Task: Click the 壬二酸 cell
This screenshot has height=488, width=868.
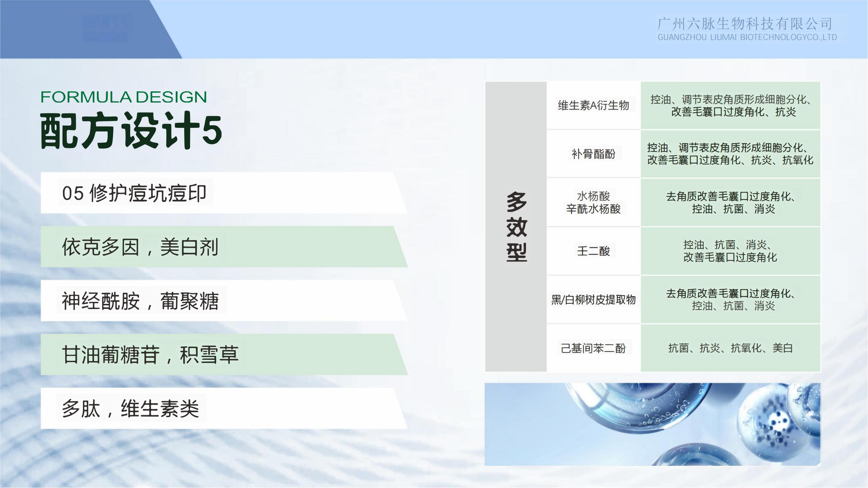Action: pyautogui.click(x=594, y=251)
